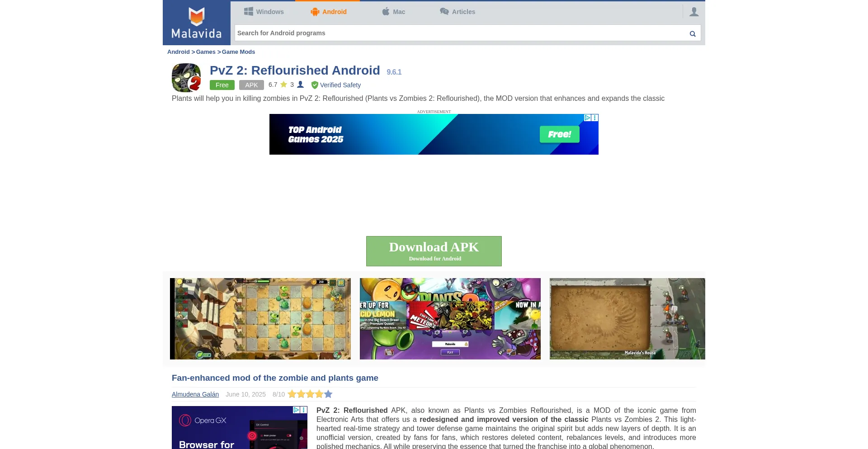Click the Verified Safety shield icon
The image size is (868, 449).
click(315, 85)
